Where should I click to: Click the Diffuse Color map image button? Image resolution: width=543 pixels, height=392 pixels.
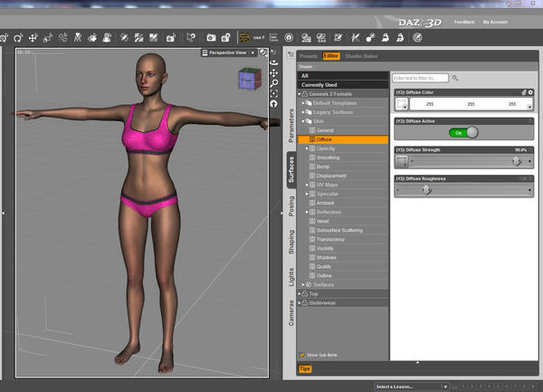[402, 104]
